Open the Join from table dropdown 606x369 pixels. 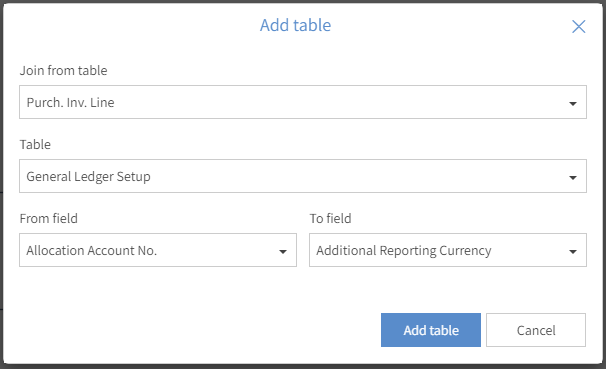click(x=303, y=102)
